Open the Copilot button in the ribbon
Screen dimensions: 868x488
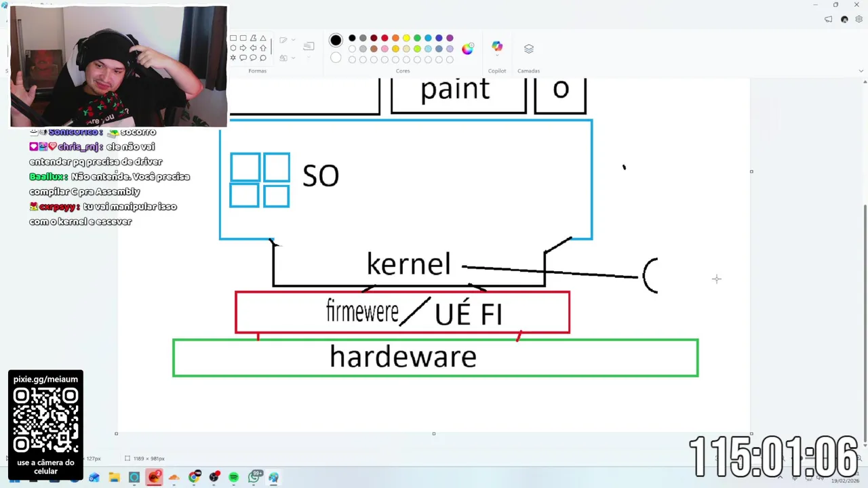click(497, 47)
